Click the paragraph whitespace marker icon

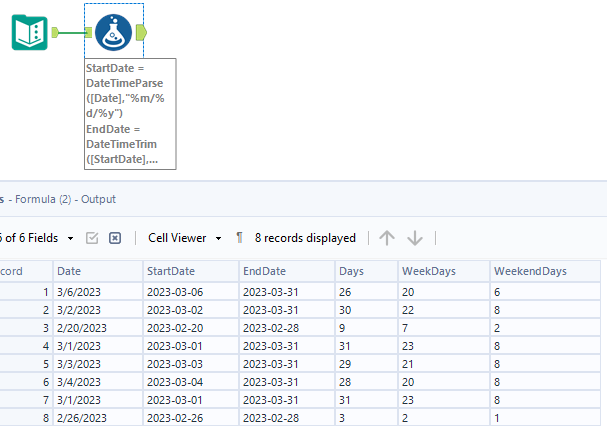[240, 238]
